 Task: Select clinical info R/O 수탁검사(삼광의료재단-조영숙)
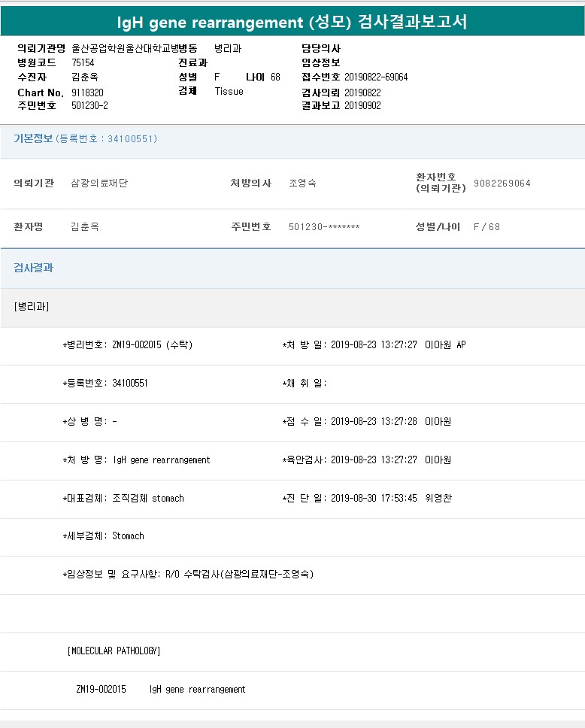pos(240,575)
